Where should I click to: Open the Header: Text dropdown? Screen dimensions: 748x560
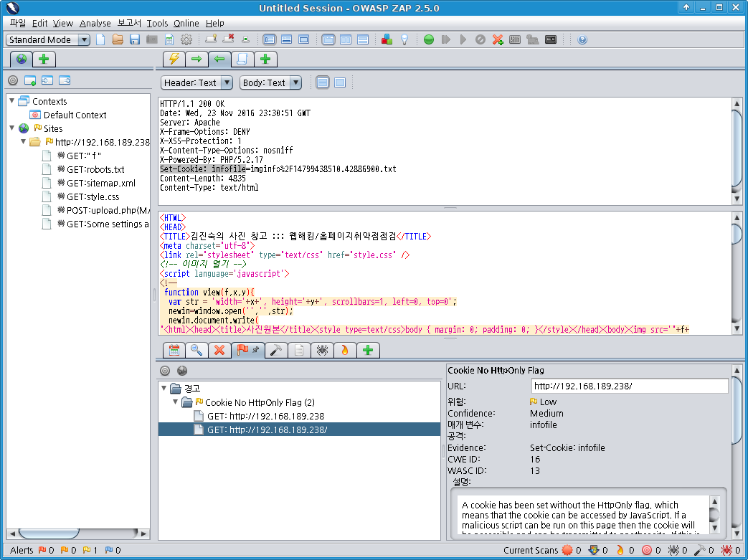tap(197, 82)
